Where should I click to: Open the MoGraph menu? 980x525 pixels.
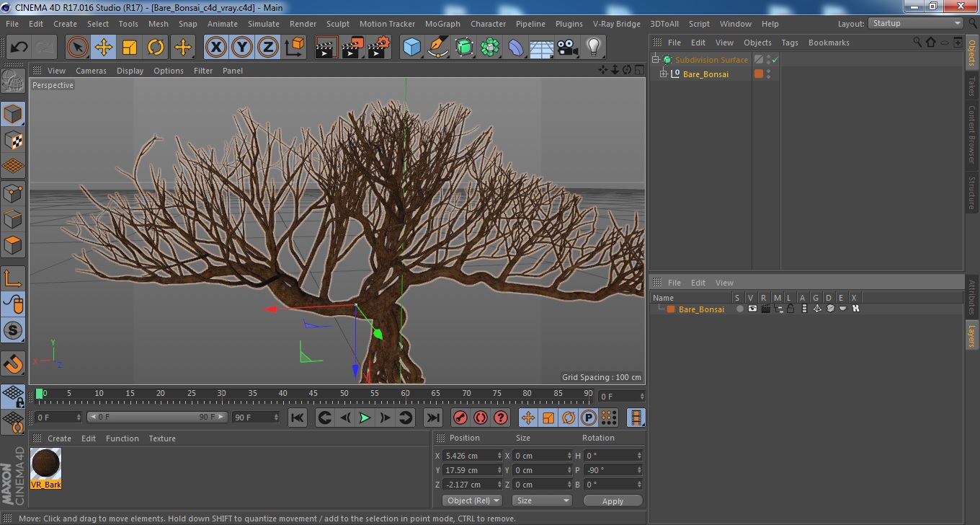pos(442,24)
